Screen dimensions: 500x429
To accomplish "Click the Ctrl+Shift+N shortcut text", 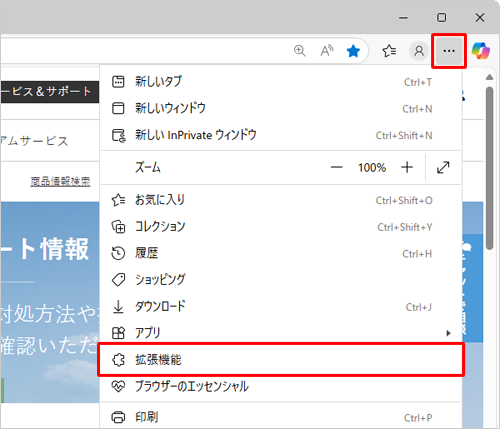I will click(x=404, y=136).
